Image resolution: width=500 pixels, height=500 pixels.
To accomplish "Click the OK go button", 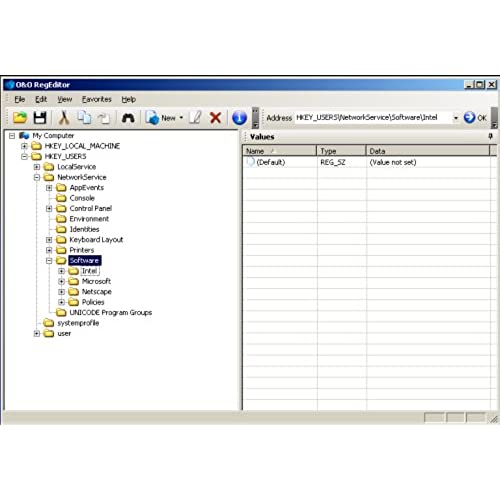I will point(475,118).
